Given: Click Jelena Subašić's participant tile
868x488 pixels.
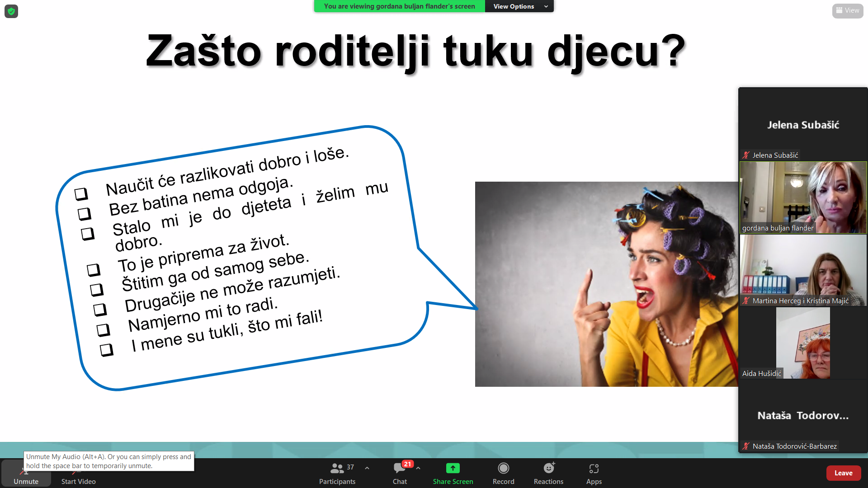Looking at the screenshot, I should tap(803, 125).
